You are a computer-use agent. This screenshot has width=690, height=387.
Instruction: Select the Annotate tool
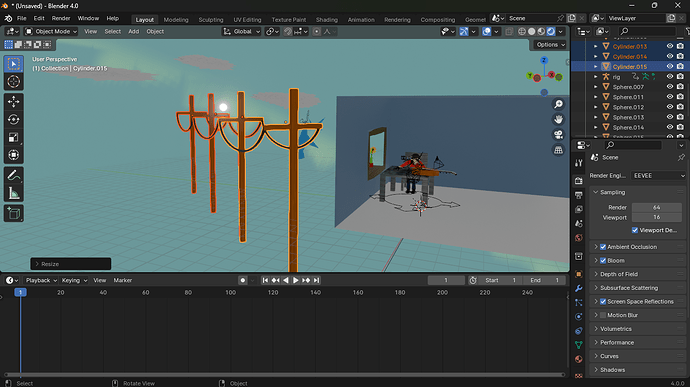14,175
